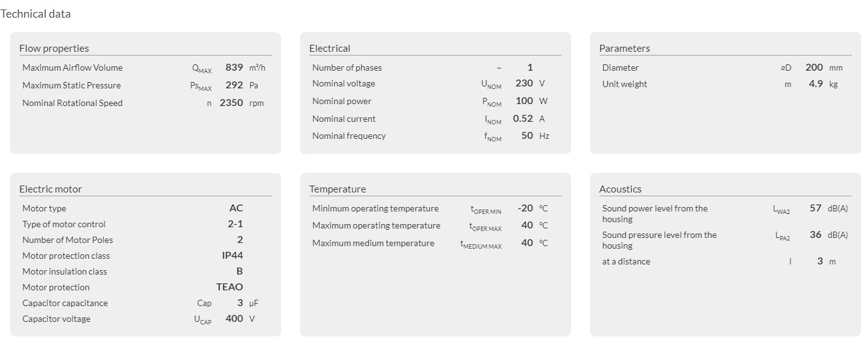Click the Diameter 200 value
Screen dimensions: 868x349
pos(814,68)
